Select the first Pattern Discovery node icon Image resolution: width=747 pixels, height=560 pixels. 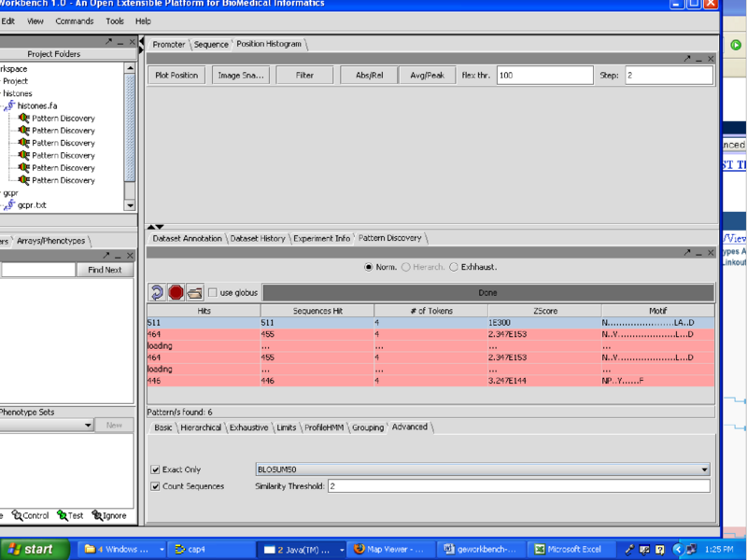click(23, 119)
